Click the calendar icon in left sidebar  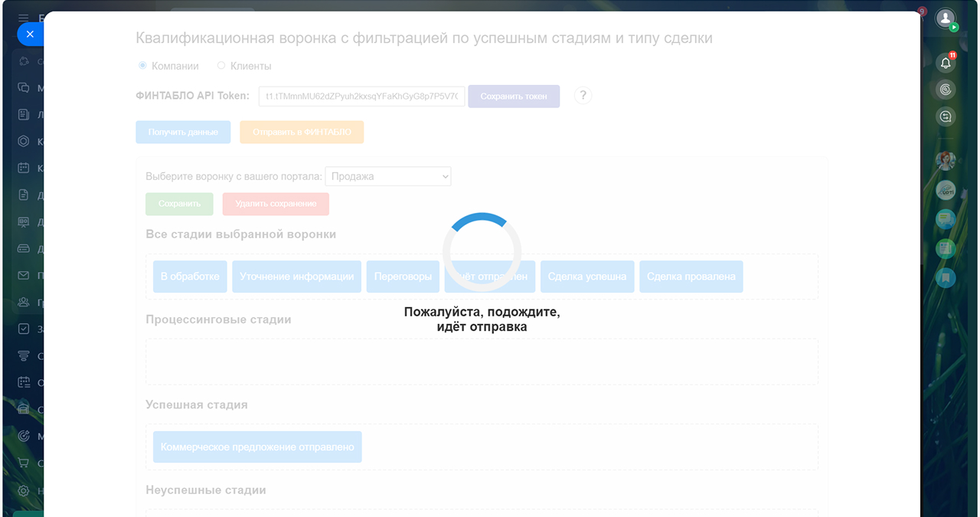point(24,168)
